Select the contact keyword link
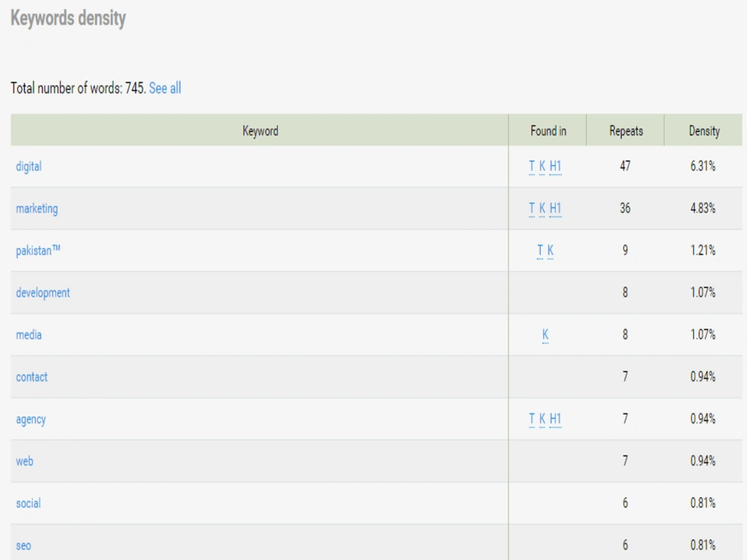 [31, 377]
